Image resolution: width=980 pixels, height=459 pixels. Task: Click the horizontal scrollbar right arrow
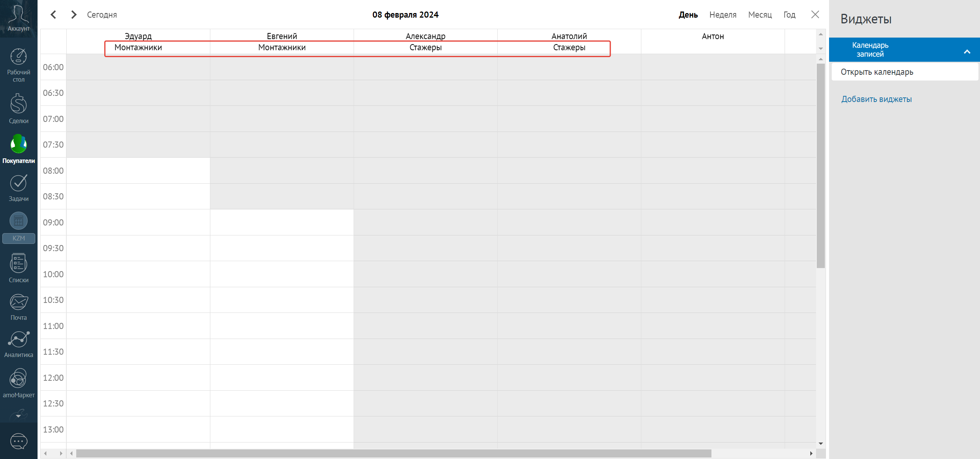[x=811, y=453]
